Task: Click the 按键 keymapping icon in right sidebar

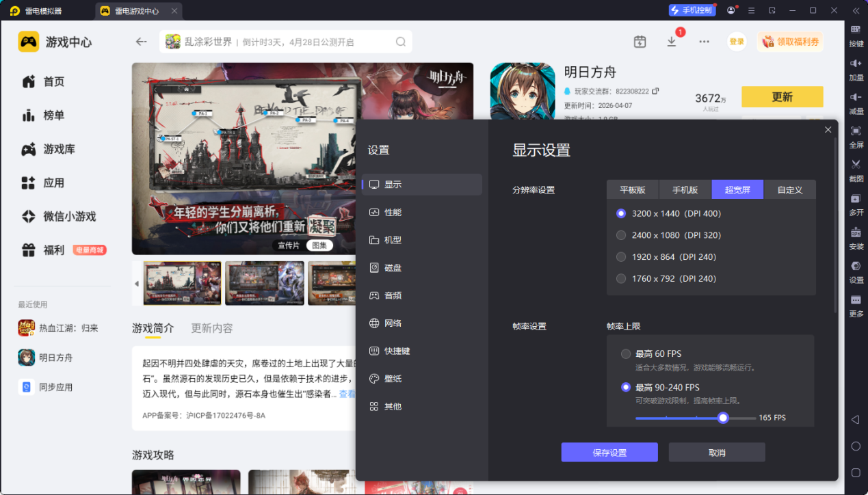Action: 856,30
